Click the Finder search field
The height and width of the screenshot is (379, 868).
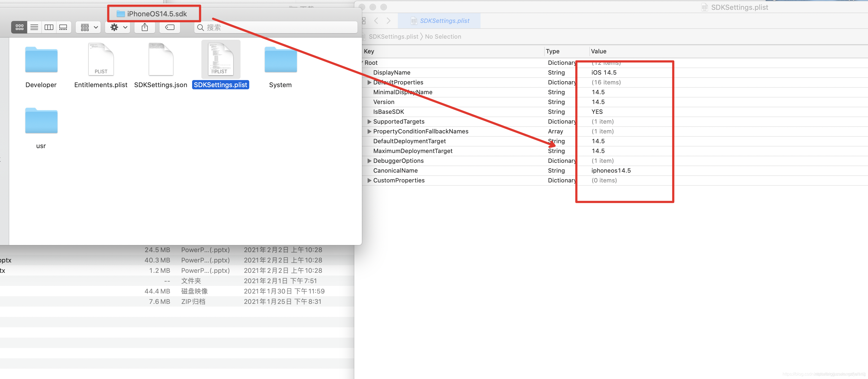(276, 27)
